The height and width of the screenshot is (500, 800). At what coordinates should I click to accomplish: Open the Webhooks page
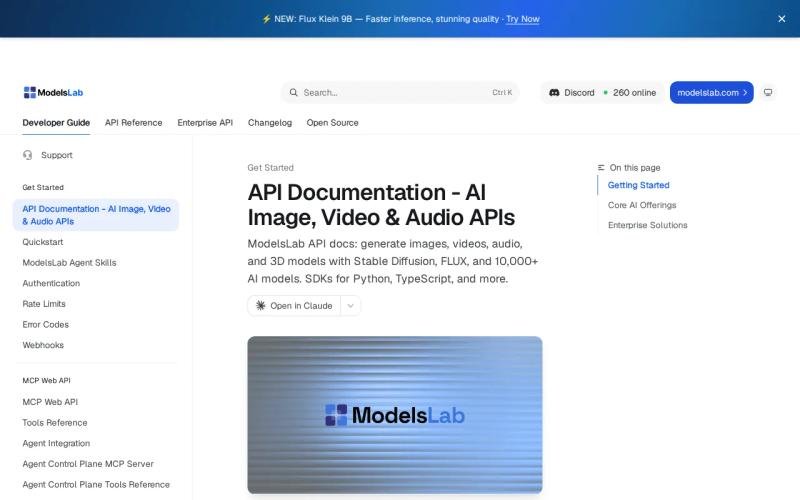click(x=43, y=345)
